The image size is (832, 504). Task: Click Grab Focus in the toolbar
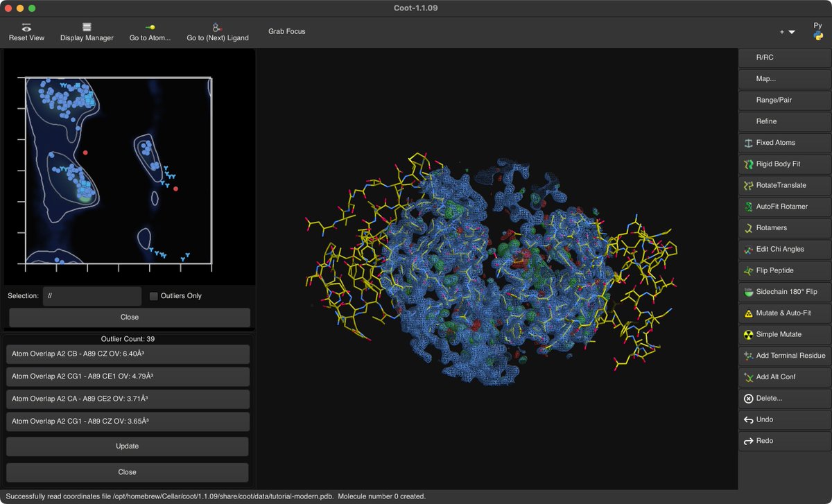pyautogui.click(x=286, y=31)
